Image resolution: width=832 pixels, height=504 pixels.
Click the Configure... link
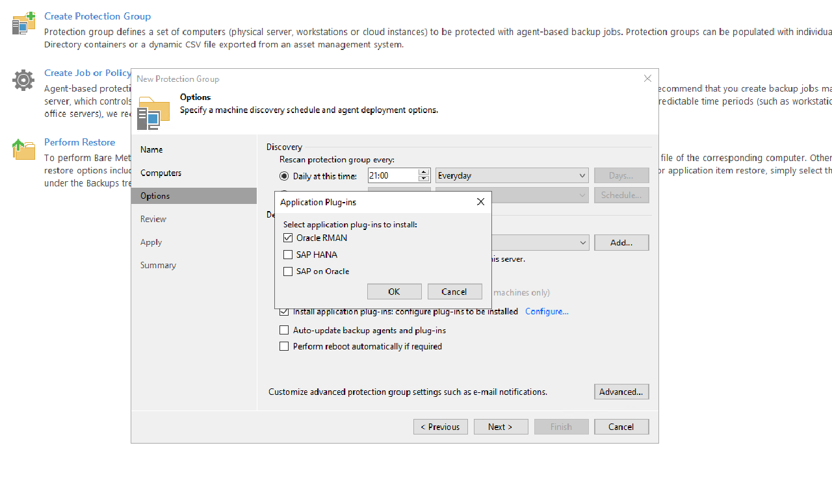(547, 312)
